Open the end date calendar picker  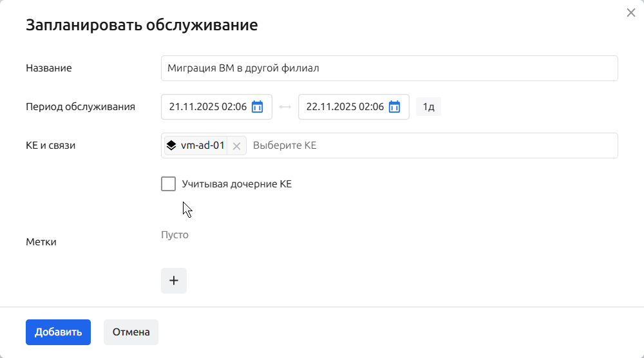[394, 107]
